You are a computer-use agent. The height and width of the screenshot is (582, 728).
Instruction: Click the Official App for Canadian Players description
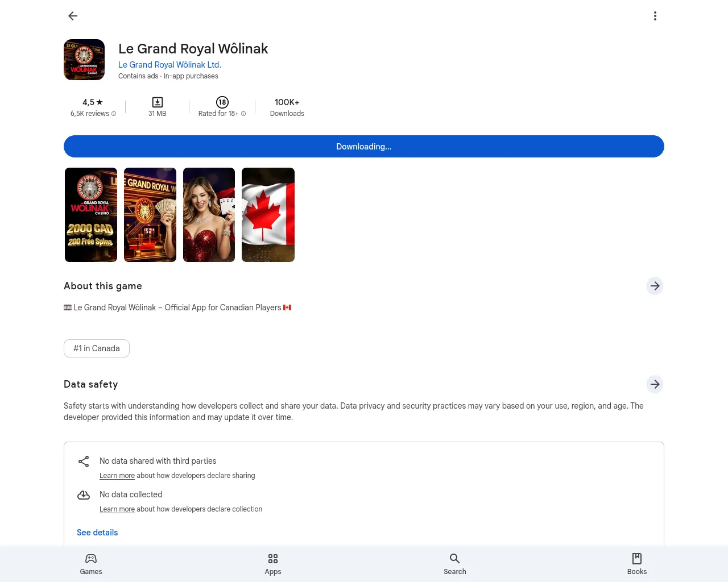pos(177,307)
